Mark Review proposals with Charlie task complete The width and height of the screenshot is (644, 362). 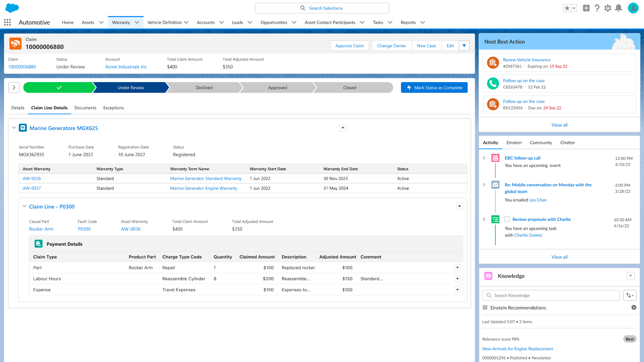pos(507,219)
